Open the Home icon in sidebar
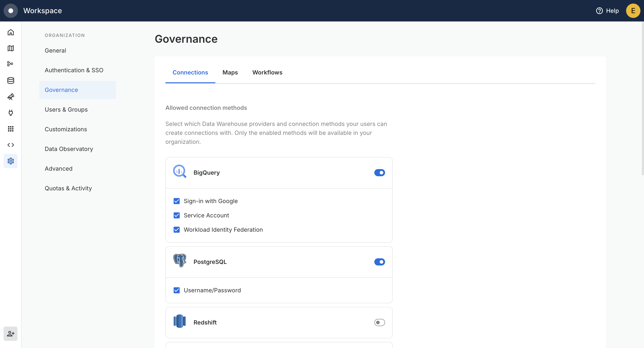This screenshot has height=348, width=644. (x=11, y=32)
